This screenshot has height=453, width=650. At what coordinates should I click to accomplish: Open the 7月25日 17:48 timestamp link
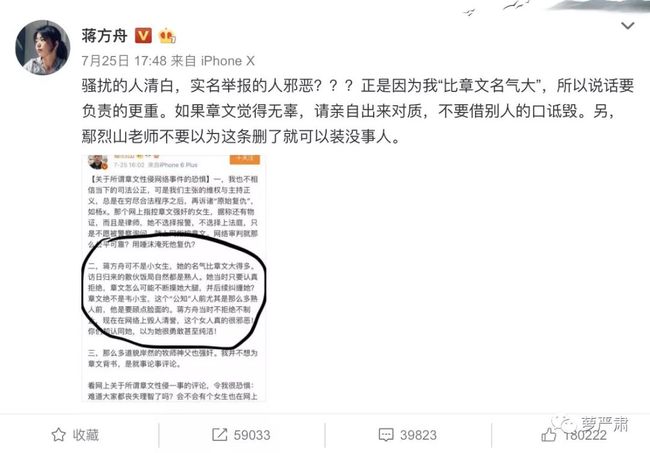pyautogui.click(x=124, y=61)
